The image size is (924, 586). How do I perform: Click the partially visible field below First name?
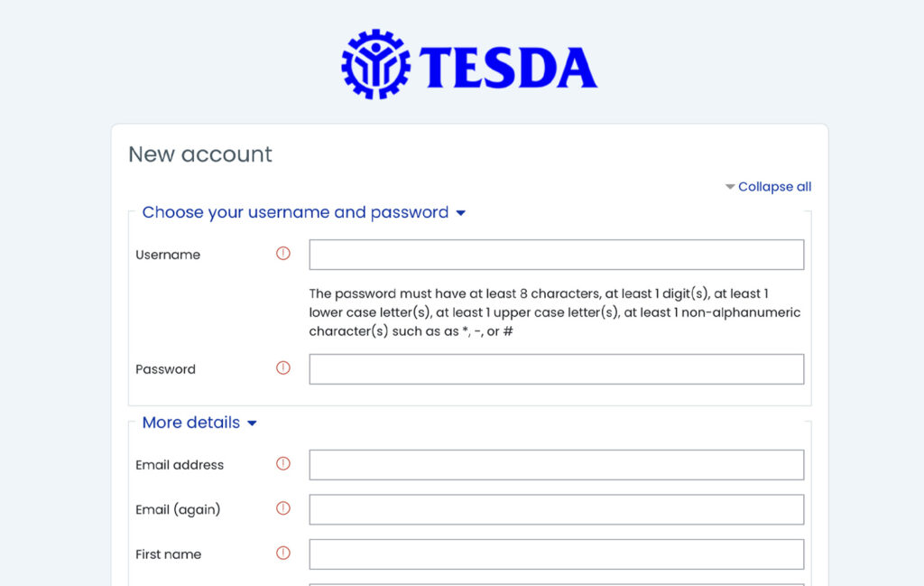[556, 583]
